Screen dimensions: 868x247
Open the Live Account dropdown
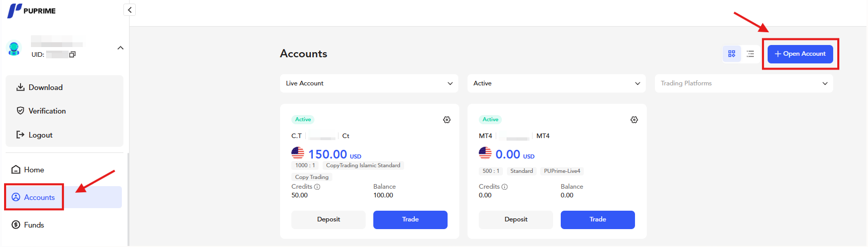[369, 83]
